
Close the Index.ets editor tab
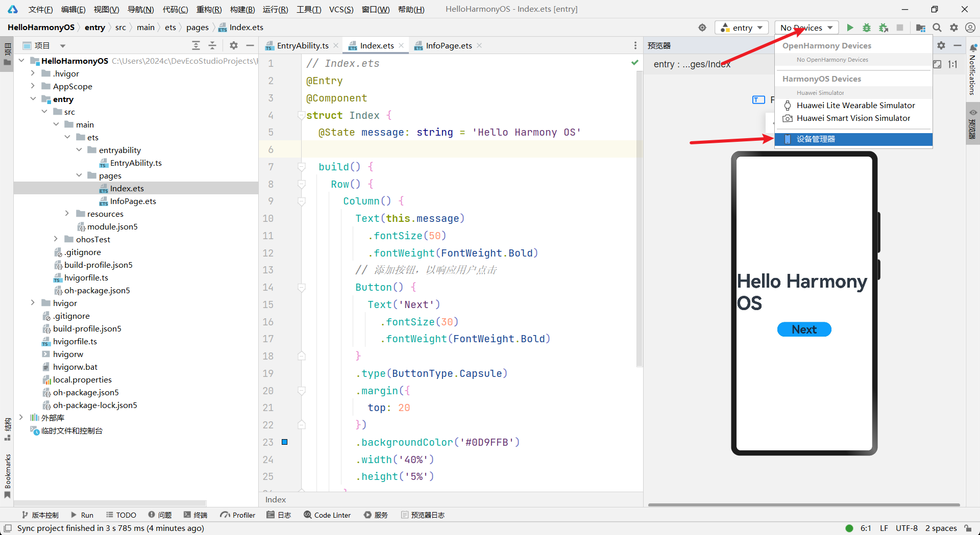[401, 45]
